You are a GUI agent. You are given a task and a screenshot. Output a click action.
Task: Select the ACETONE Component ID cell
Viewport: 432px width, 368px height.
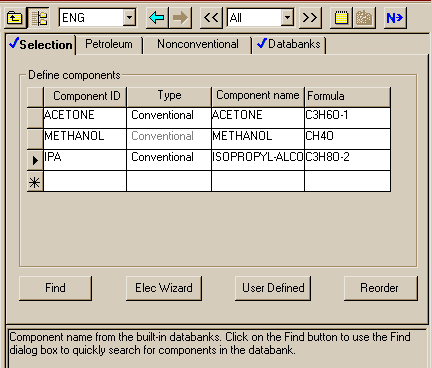point(85,118)
